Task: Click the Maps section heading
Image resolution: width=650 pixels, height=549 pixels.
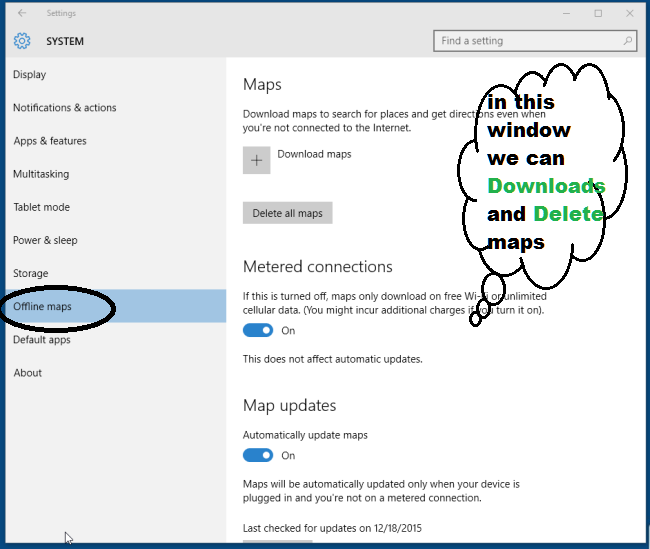Action: (x=262, y=85)
